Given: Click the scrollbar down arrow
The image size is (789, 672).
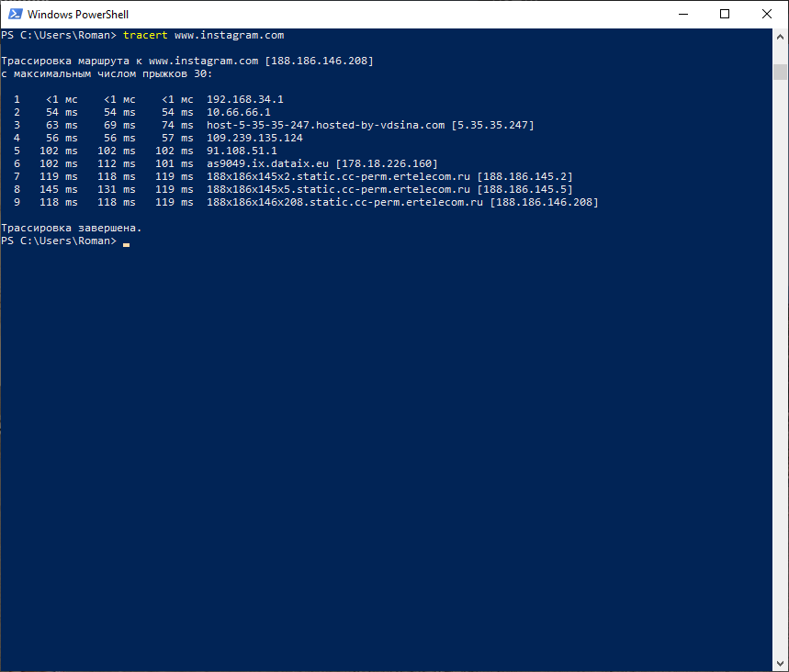Looking at the screenshot, I should (x=780, y=663).
